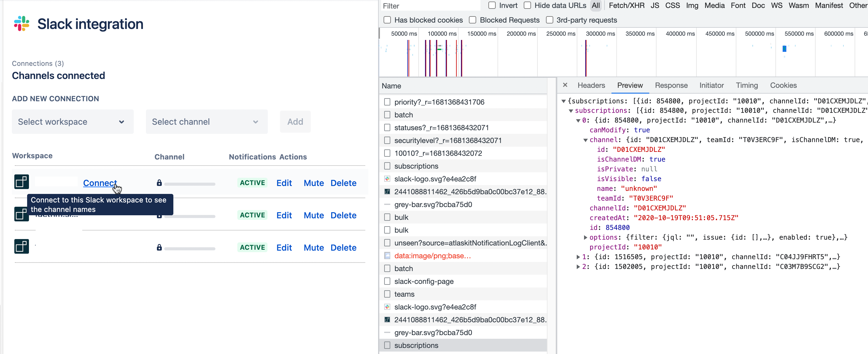The width and height of the screenshot is (868, 354).
Task: Click the lock icon in the first connection row
Action: [x=159, y=183]
